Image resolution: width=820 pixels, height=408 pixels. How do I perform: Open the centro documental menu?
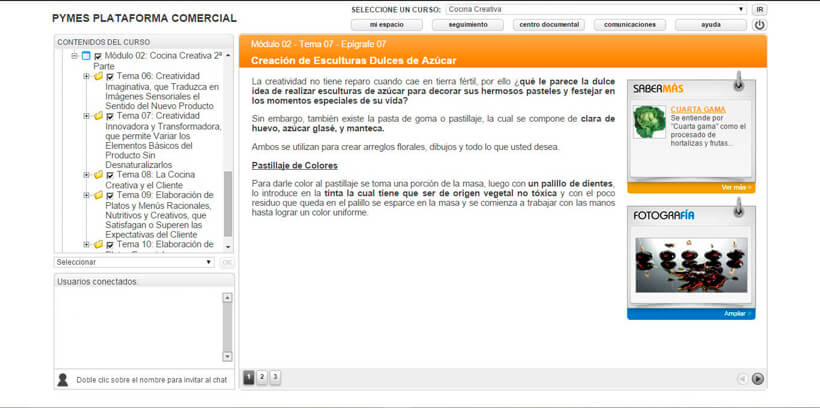coord(549,25)
